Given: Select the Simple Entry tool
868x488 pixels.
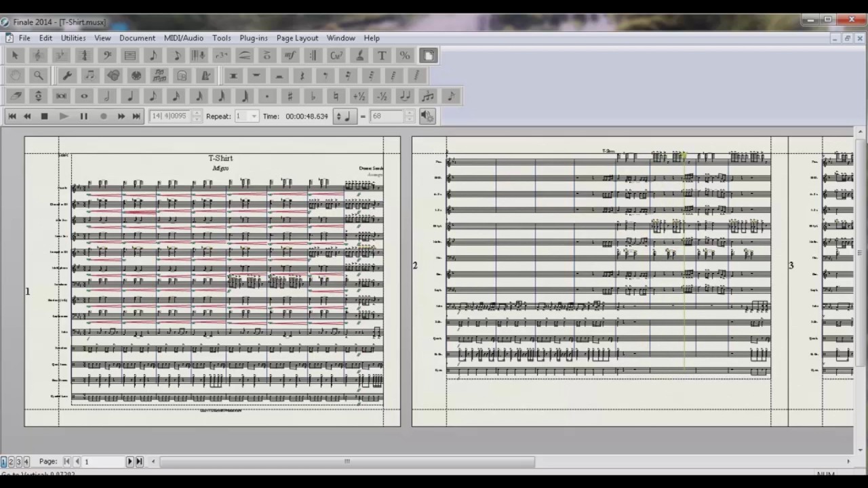Looking at the screenshot, I should pos(153,56).
